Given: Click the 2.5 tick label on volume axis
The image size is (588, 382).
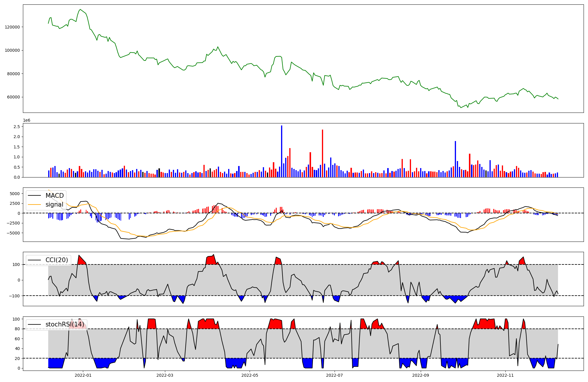Looking at the screenshot, I should (x=16, y=127).
